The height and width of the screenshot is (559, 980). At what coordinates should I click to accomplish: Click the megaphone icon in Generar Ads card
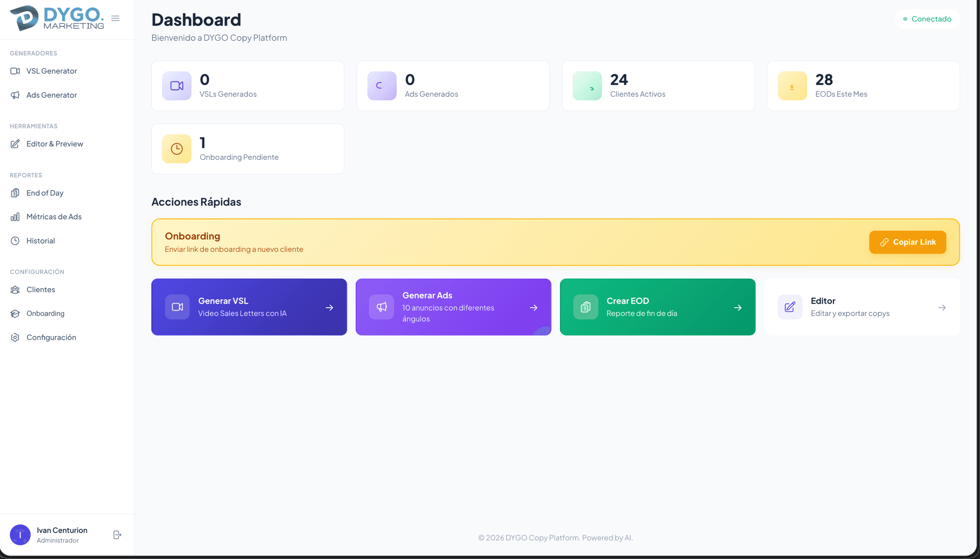click(x=382, y=307)
